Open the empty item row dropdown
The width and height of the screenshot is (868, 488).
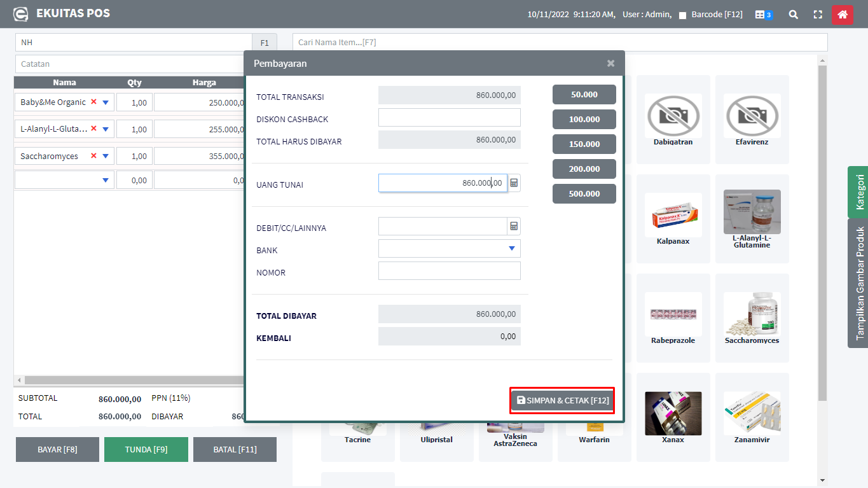[x=106, y=180]
